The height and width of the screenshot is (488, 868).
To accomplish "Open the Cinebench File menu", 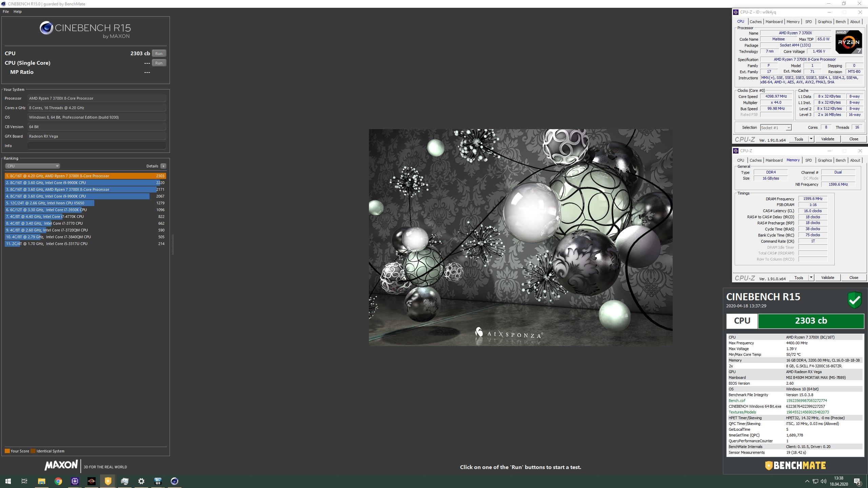I will [x=6, y=12].
